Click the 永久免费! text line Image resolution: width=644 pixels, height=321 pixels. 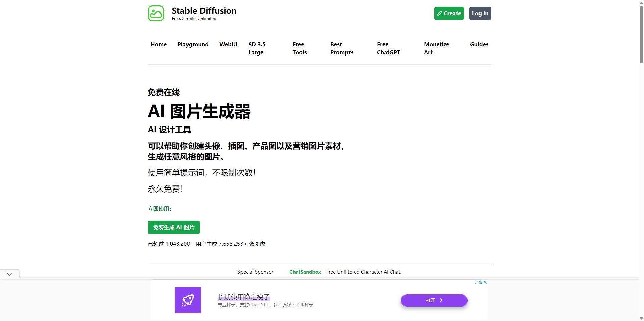pos(165,189)
